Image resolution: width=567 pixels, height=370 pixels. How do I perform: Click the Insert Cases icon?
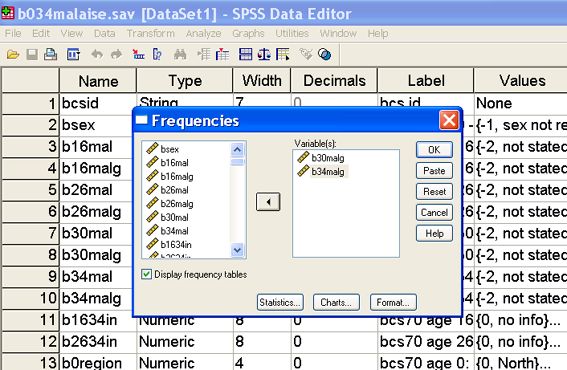pos(204,55)
